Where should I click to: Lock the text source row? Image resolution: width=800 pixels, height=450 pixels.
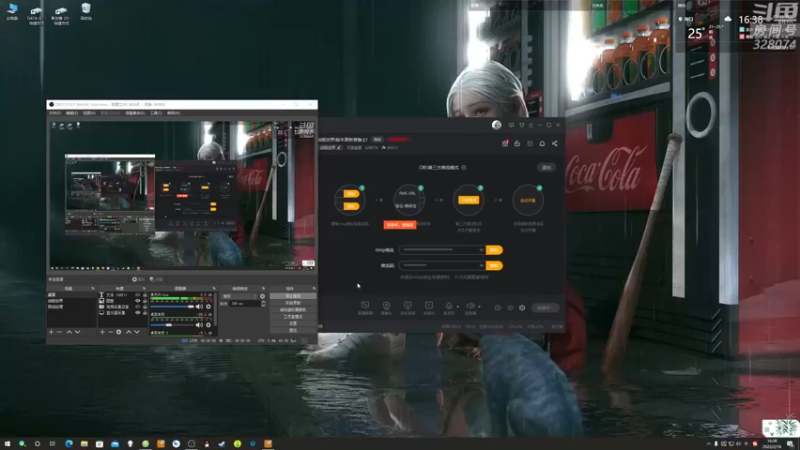tap(145, 295)
